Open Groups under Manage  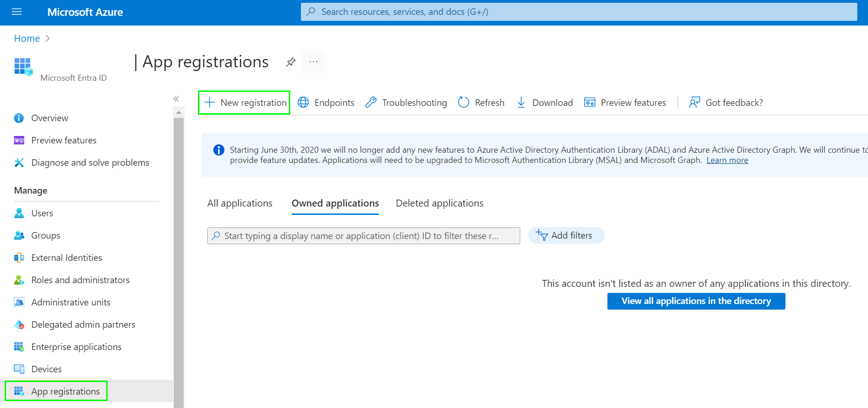click(x=46, y=236)
